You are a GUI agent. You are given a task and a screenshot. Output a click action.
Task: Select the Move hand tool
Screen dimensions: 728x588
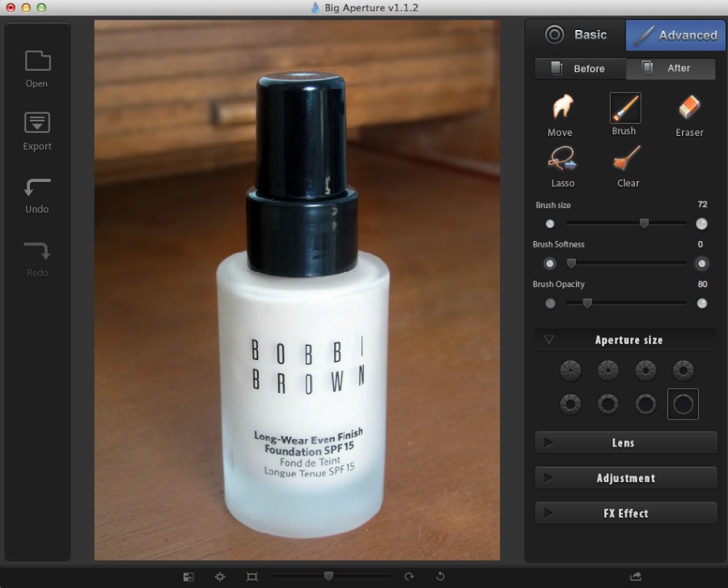pyautogui.click(x=560, y=115)
